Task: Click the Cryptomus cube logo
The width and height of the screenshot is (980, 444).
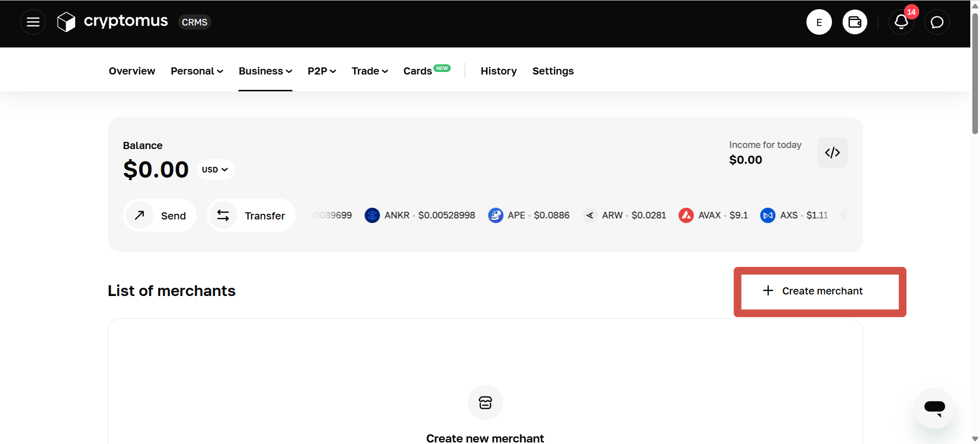Action: (66, 22)
